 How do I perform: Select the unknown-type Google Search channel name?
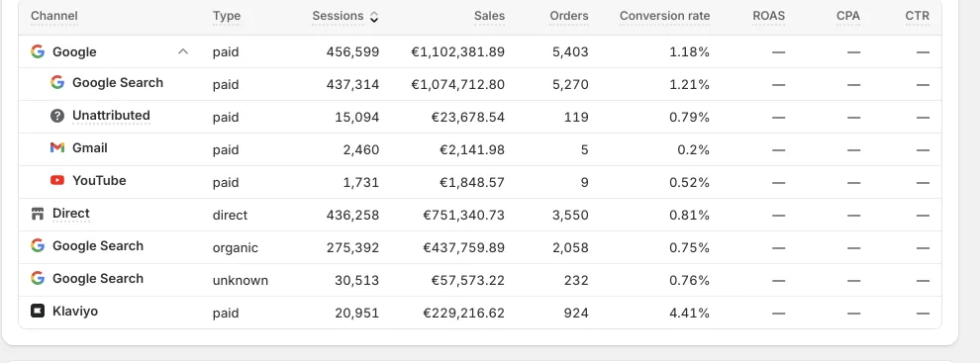(x=98, y=279)
